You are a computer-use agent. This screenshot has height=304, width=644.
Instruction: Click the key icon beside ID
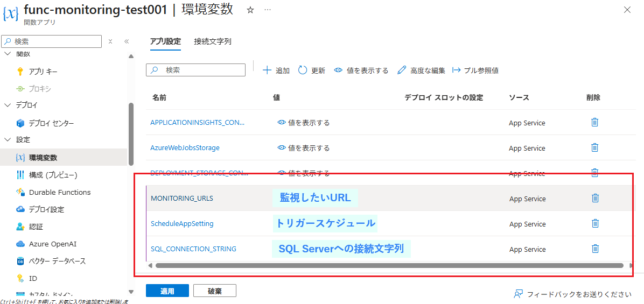click(x=20, y=279)
